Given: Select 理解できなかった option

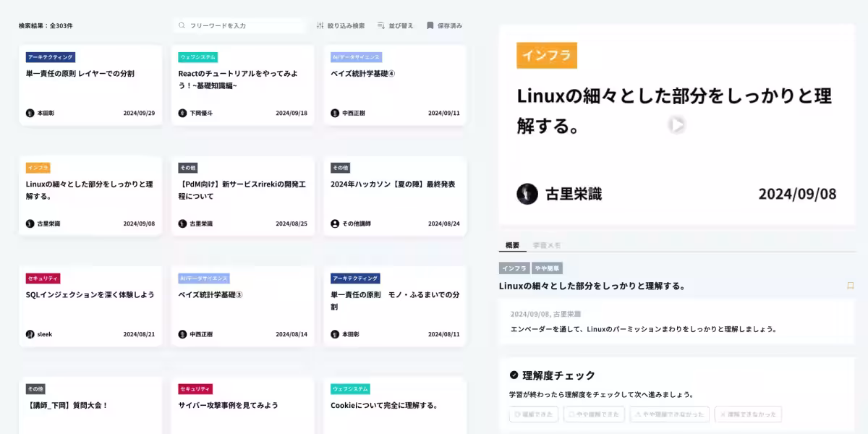Looking at the screenshot, I should coord(748,414).
